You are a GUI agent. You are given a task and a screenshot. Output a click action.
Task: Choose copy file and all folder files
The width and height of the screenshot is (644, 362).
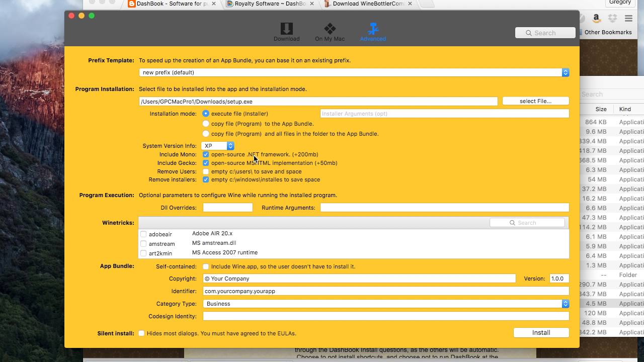click(x=206, y=134)
